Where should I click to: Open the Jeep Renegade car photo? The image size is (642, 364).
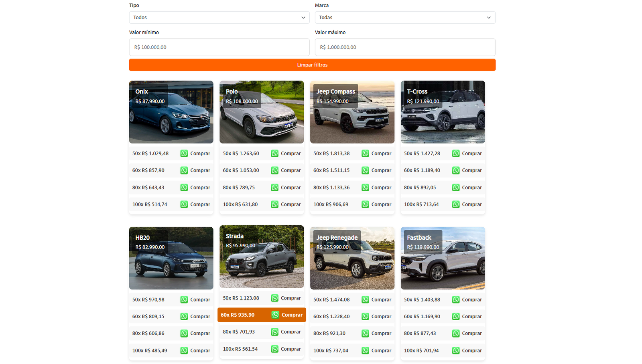(x=352, y=258)
